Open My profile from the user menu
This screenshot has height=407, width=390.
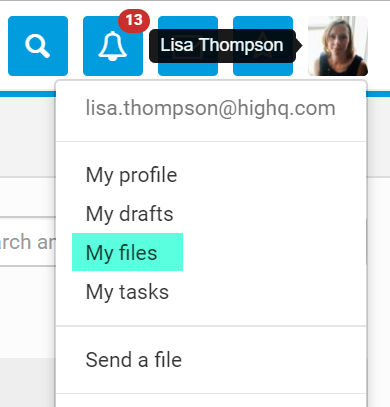tap(131, 175)
